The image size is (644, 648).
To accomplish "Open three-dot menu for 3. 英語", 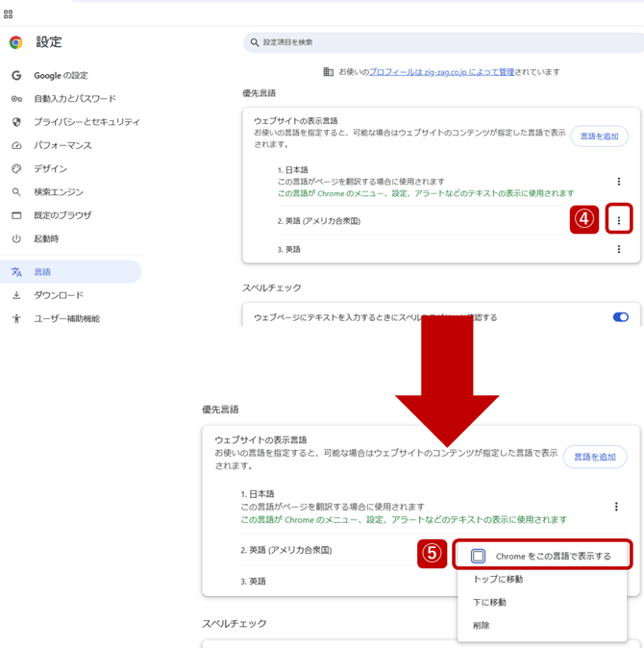I will click(x=618, y=249).
